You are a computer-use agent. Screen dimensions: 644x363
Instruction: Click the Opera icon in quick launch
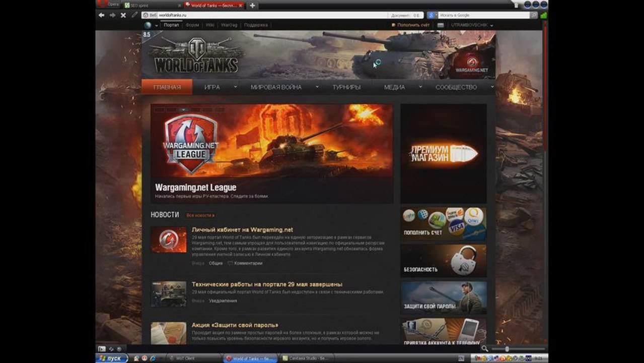click(x=145, y=358)
